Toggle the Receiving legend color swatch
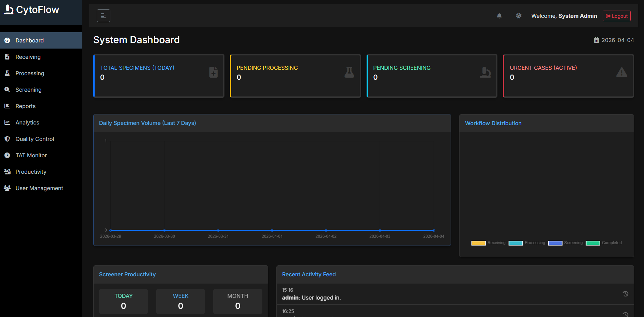Image resolution: width=644 pixels, height=317 pixels. (x=478, y=243)
